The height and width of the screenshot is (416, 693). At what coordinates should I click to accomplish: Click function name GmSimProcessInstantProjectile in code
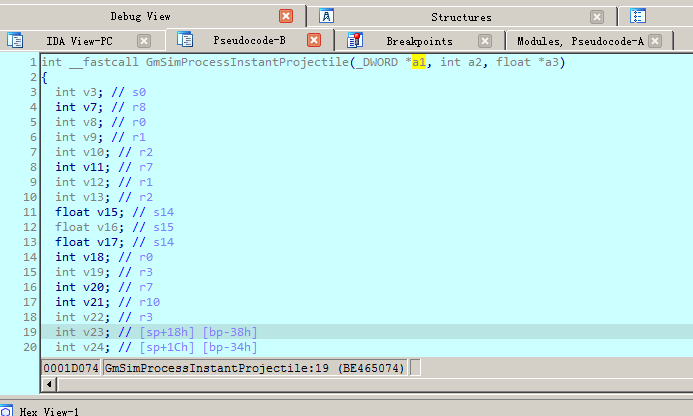[x=247, y=62]
